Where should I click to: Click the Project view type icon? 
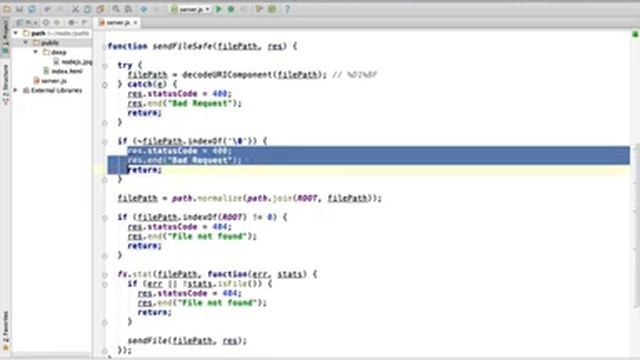point(20,22)
